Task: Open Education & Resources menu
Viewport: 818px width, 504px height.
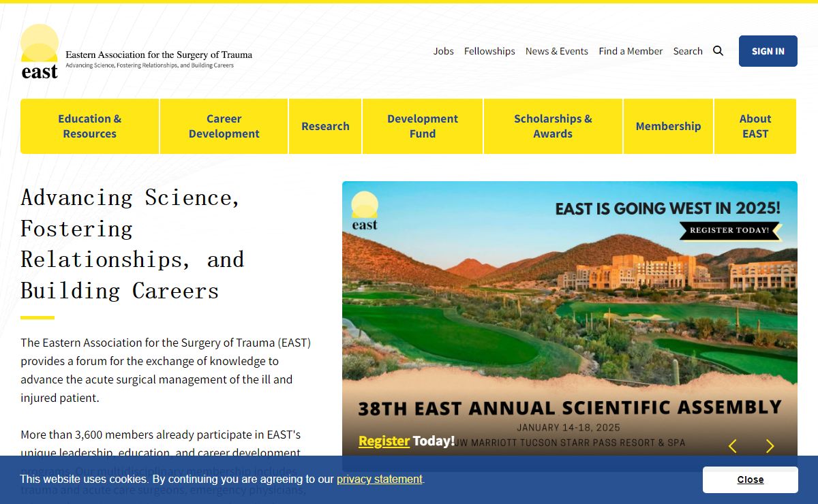Action: 89,126
